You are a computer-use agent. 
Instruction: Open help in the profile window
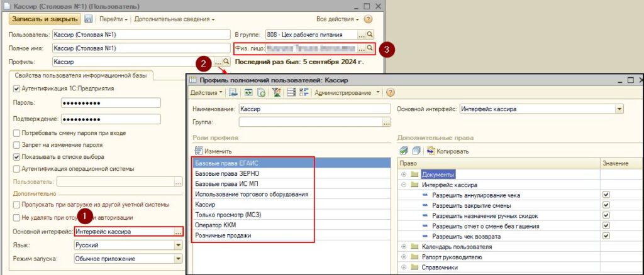390,93
